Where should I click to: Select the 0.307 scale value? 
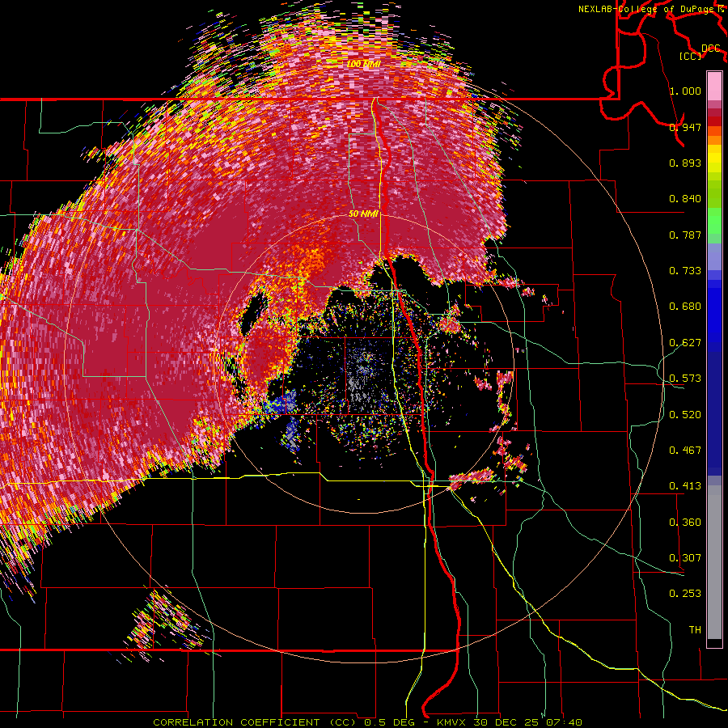[x=685, y=558]
